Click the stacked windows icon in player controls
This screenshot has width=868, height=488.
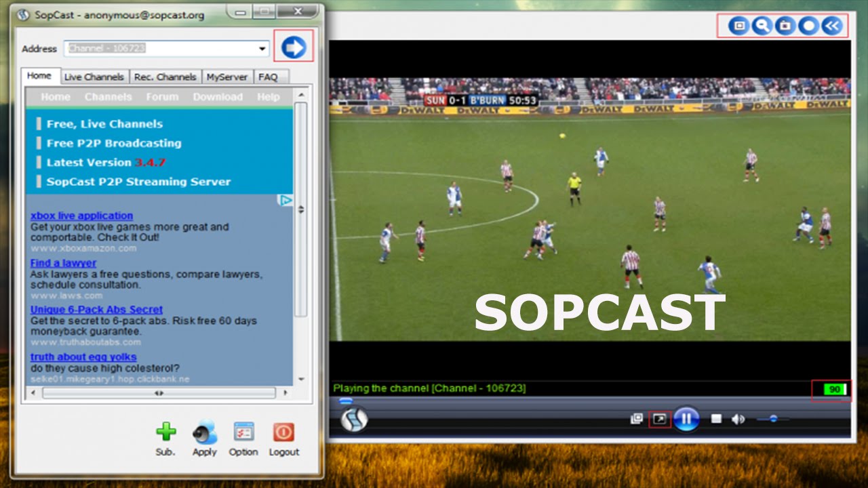pyautogui.click(x=636, y=419)
